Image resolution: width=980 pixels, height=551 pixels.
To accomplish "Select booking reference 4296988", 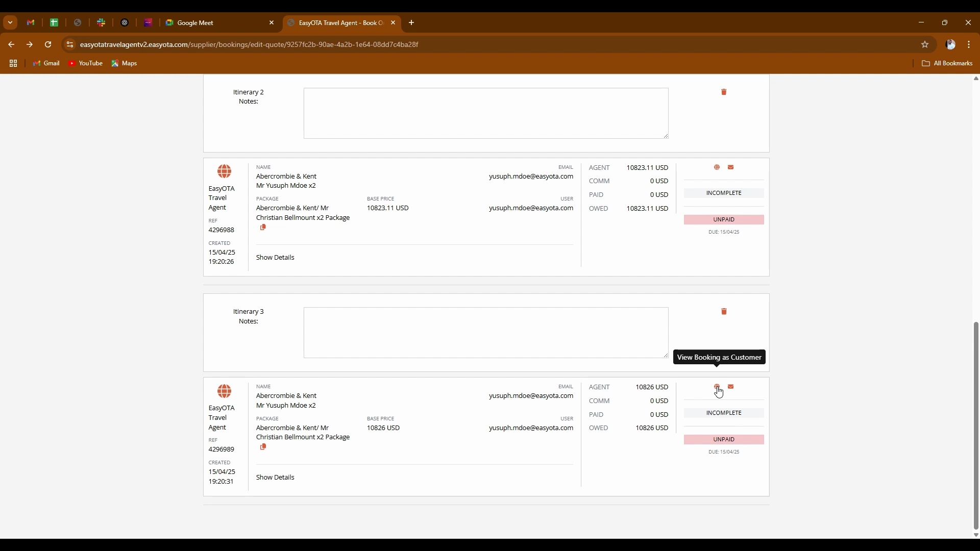I will coord(222,230).
